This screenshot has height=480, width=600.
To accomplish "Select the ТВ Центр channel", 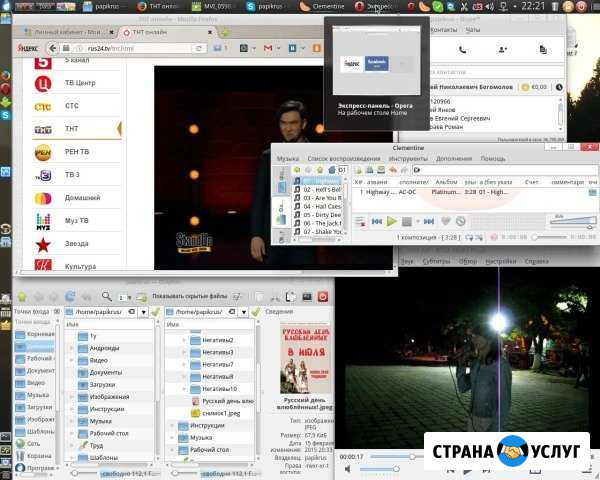I will pos(77,83).
